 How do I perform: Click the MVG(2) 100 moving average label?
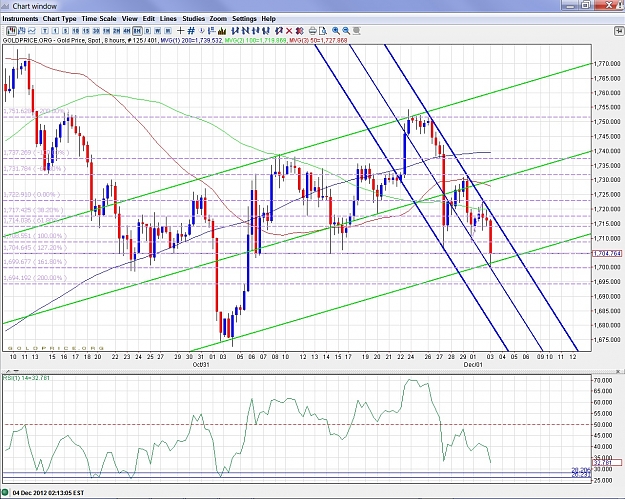(256, 41)
